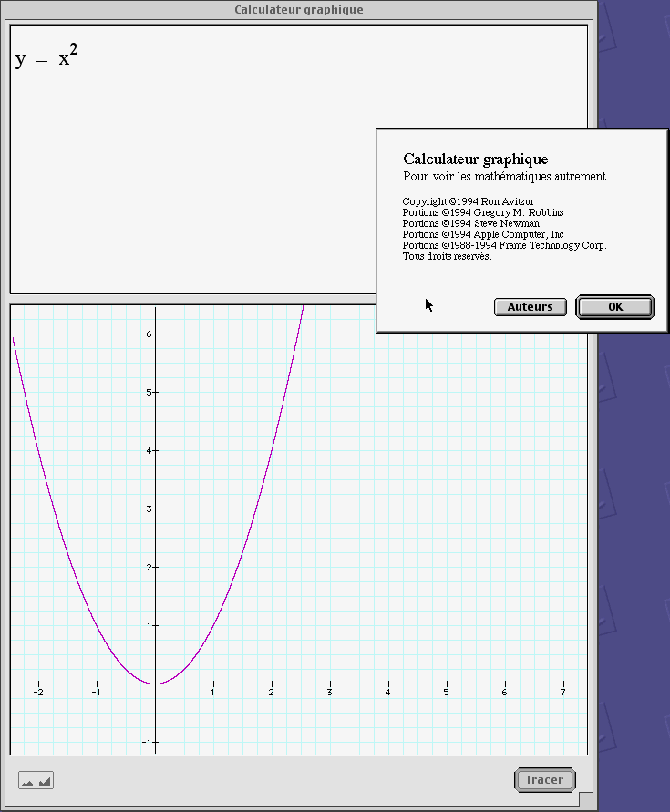Click the zoom in large-mountains icon
Screen dimensions: 670x812
[x=45, y=780]
